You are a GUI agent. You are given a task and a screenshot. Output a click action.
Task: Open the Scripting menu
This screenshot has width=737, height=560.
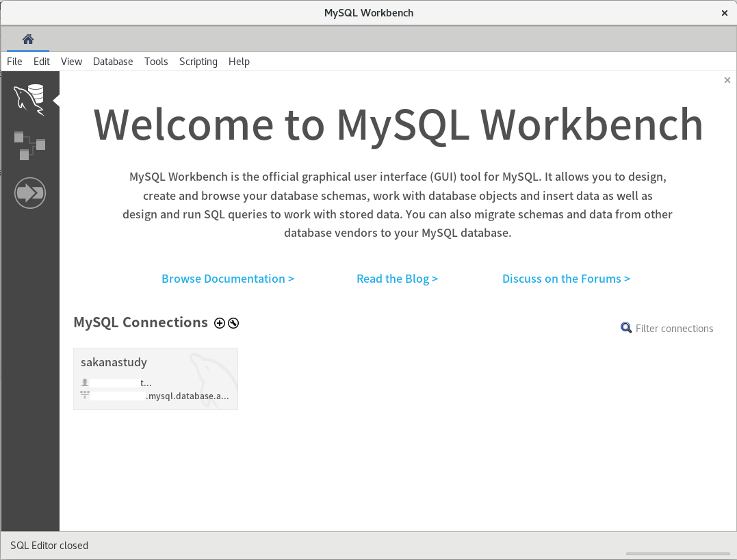tap(198, 62)
